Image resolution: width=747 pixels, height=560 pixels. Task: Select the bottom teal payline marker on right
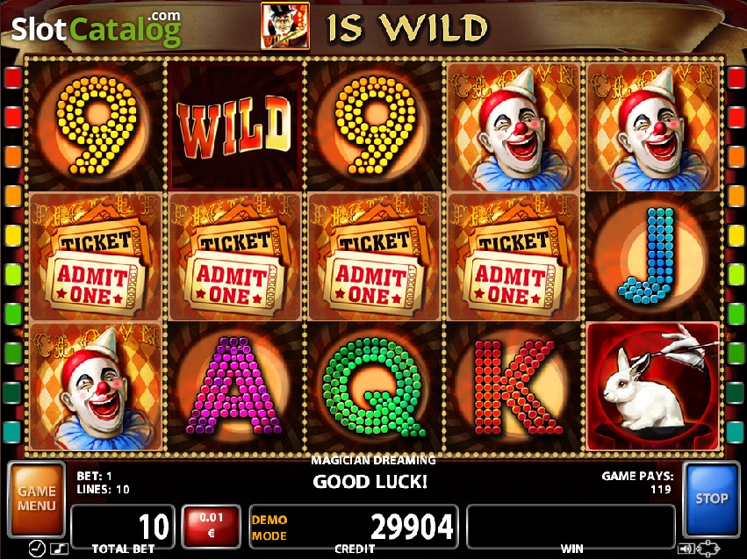pos(736,432)
